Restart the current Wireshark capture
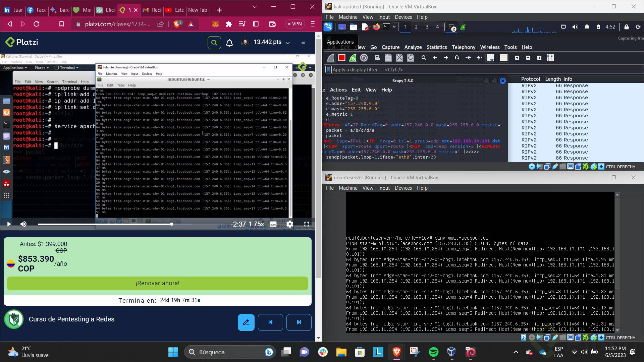Screen dimensions: 644x362 pos(353,58)
